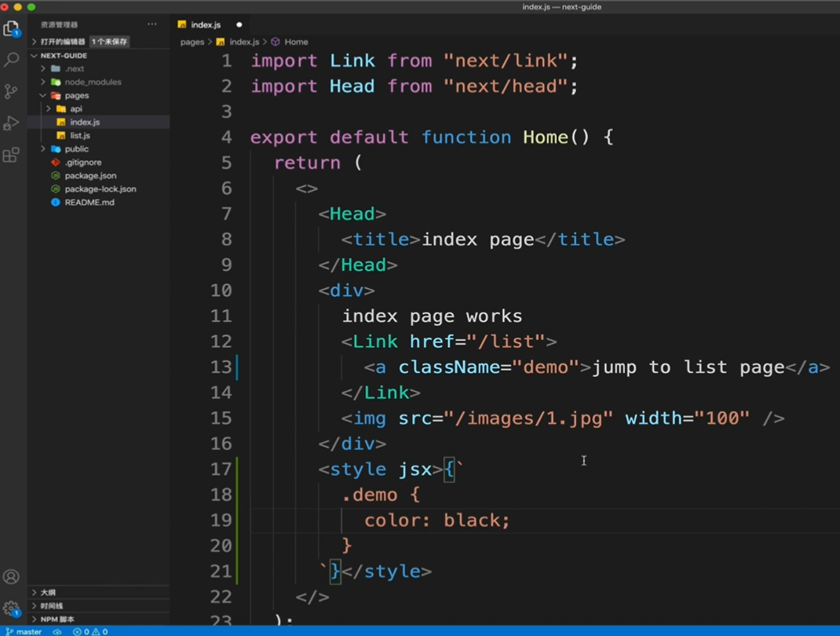Expand the node_modules folder
Viewport: 840px width, 636px height.
pyautogui.click(x=43, y=82)
